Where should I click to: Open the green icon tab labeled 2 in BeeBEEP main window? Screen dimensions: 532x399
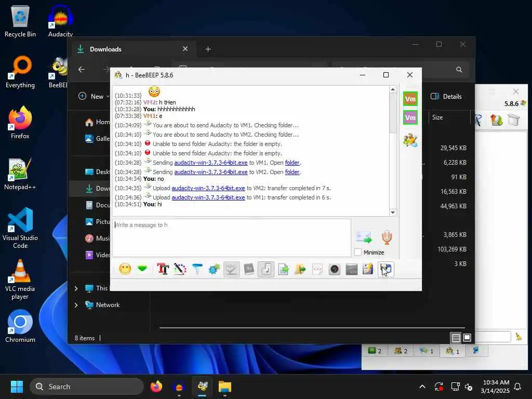pyautogui.click(x=375, y=351)
